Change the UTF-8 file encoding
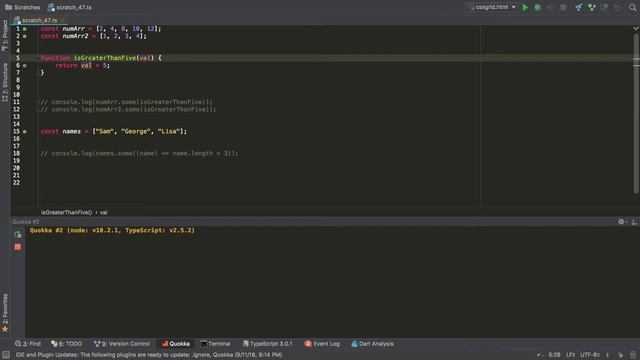The image size is (640, 360). tap(590, 355)
